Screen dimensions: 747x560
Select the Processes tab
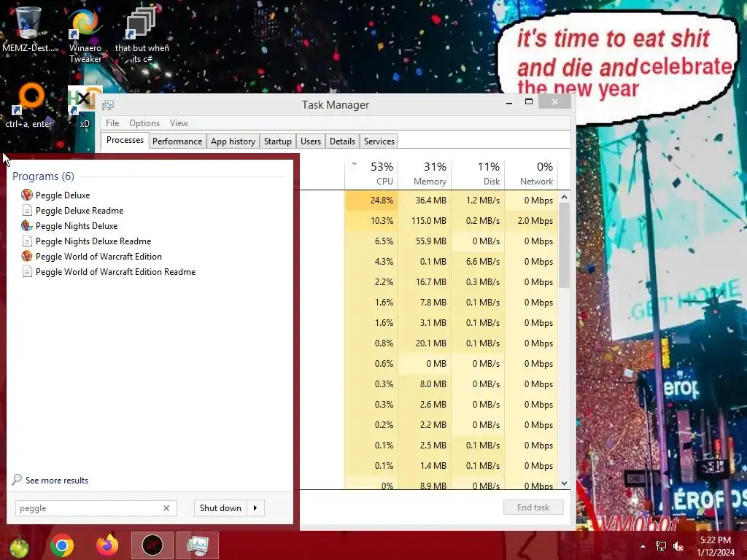(125, 140)
